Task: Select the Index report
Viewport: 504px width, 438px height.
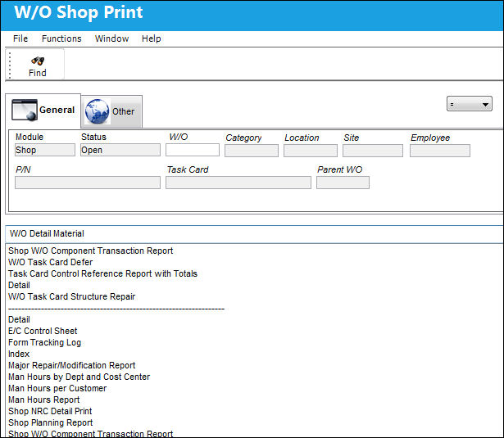Action: pyautogui.click(x=19, y=354)
